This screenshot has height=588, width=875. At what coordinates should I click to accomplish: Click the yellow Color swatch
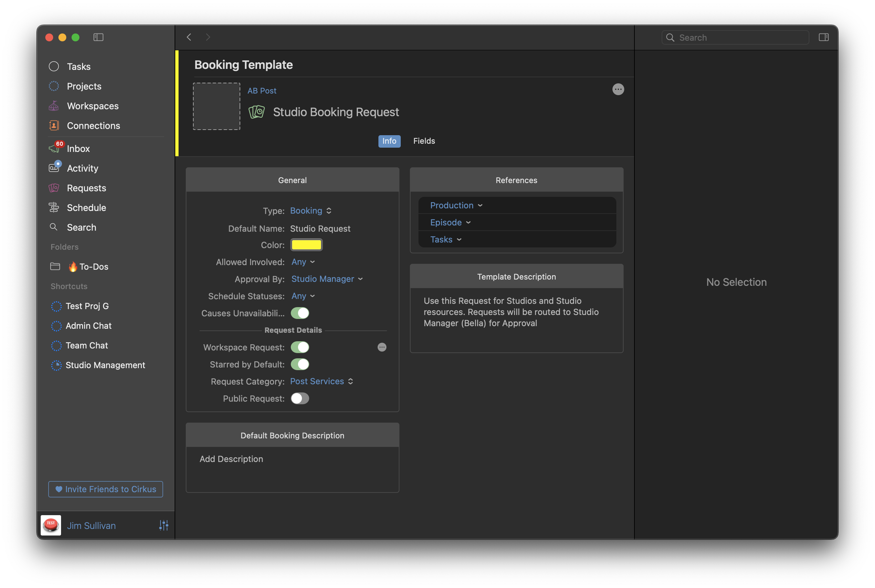(306, 245)
